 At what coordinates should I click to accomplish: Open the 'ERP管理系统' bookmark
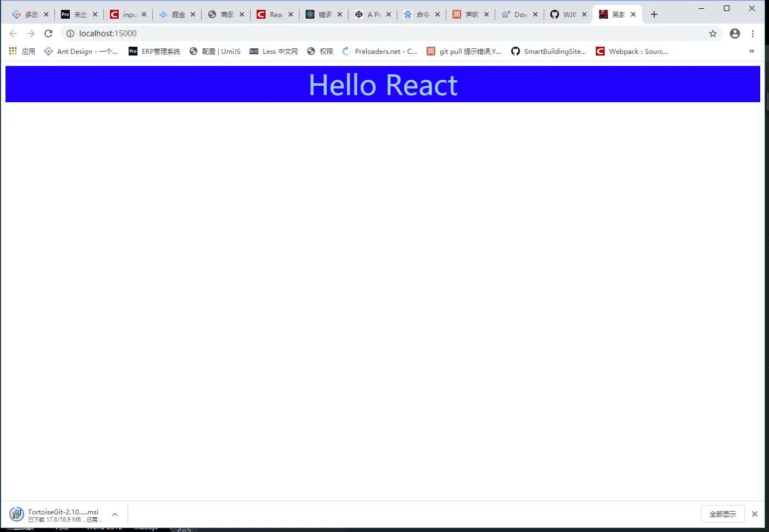[x=154, y=51]
